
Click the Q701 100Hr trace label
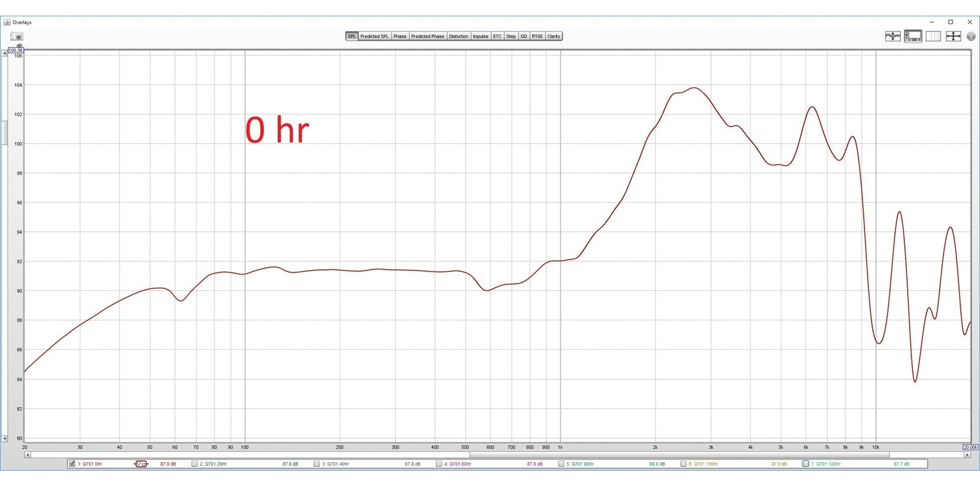704,464
